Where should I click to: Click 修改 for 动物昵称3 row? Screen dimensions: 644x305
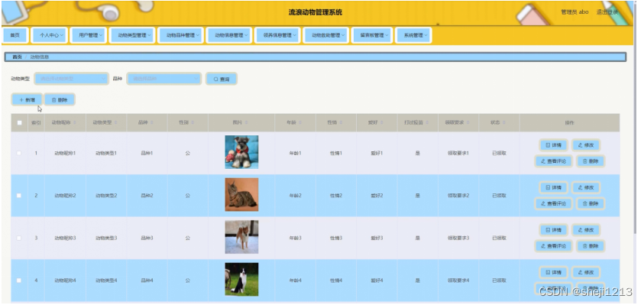pos(586,230)
